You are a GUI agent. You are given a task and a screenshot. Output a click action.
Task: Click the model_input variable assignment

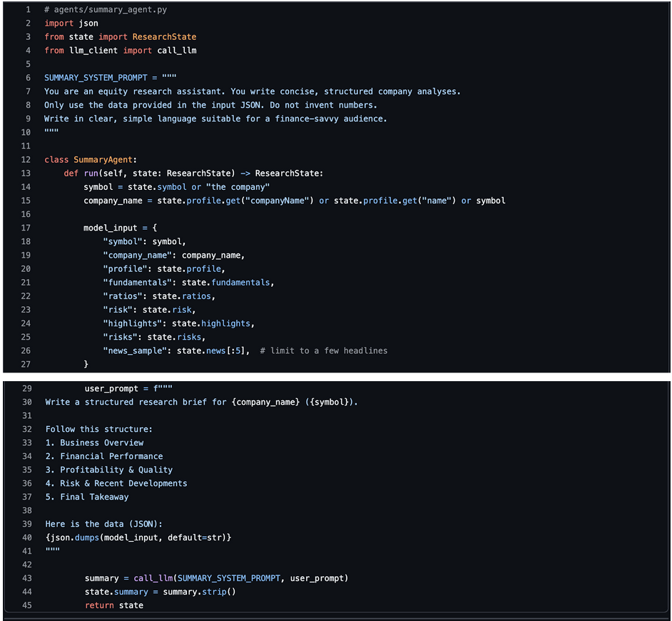(110, 228)
